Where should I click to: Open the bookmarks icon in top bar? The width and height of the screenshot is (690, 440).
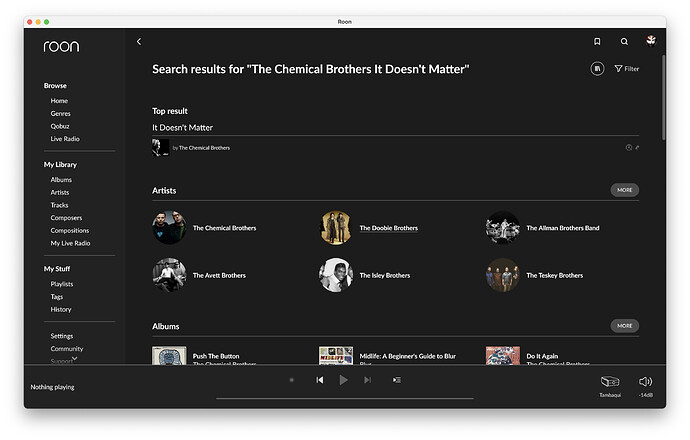[x=597, y=41]
